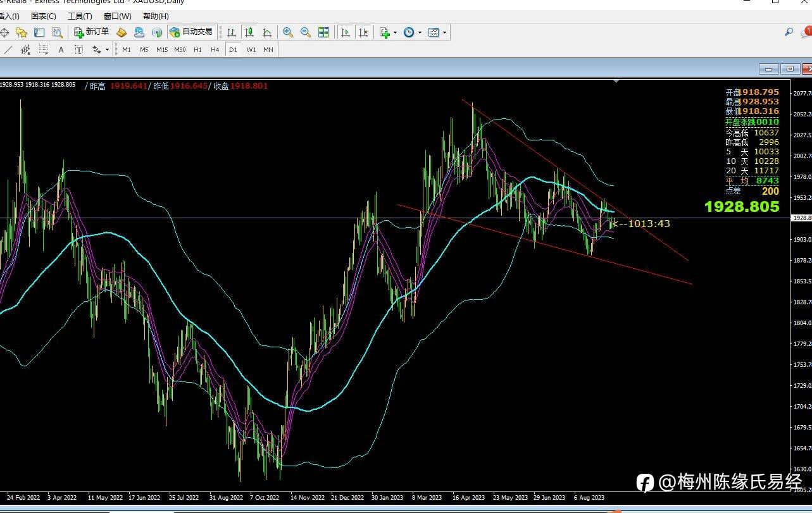This screenshot has width=812, height=513.
Task: Open the 窗口(W) menu
Action: (118, 16)
